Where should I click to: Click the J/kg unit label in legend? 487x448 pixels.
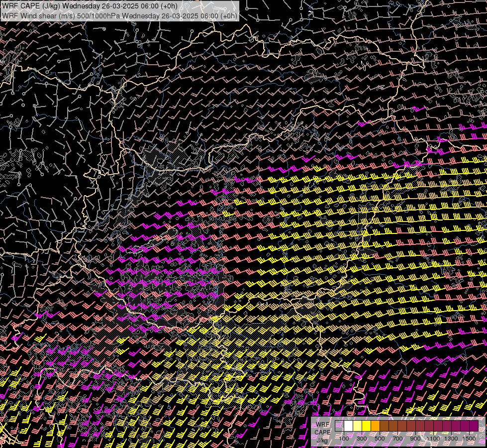[322, 440]
